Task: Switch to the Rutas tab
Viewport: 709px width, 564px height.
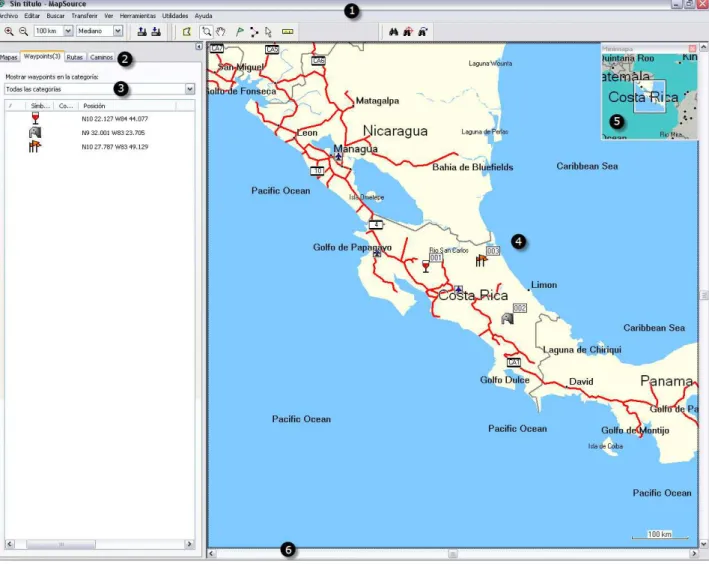Action: [x=75, y=57]
